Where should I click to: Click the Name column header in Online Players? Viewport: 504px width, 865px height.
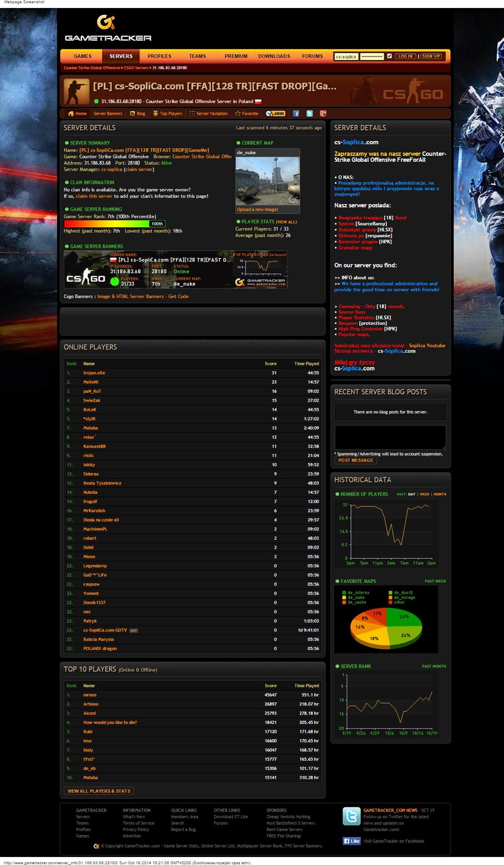pyautogui.click(x=89, y=364)
